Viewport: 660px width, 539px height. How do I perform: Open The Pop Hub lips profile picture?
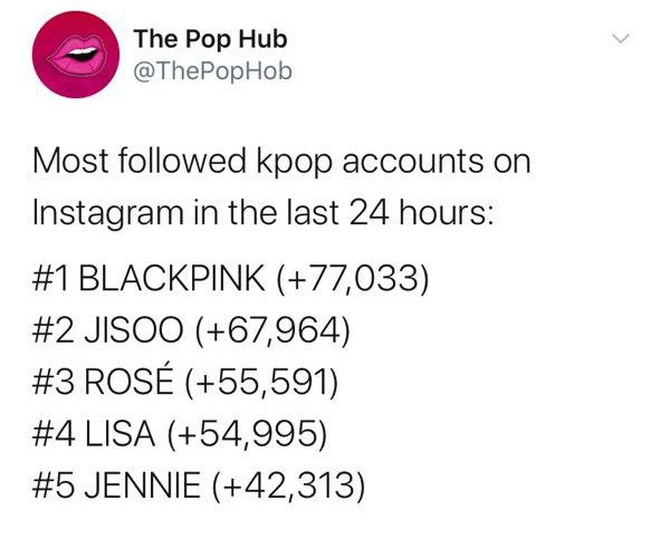tap(76, 55)
